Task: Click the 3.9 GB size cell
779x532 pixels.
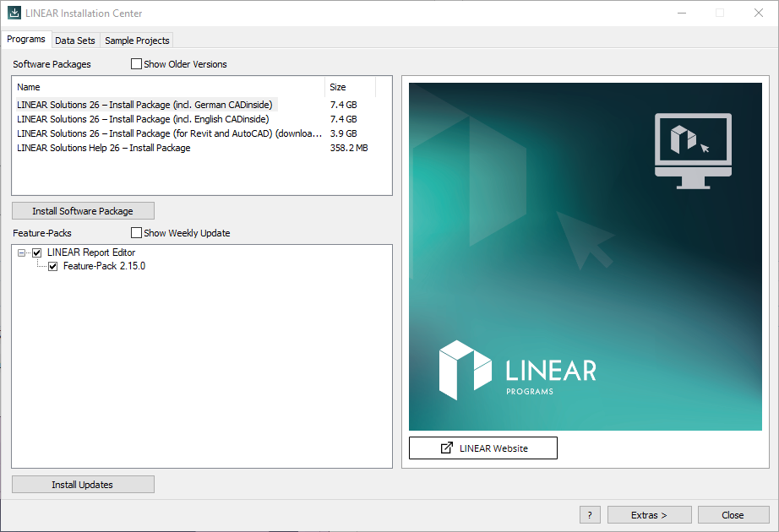Action: tap(343, 133)
